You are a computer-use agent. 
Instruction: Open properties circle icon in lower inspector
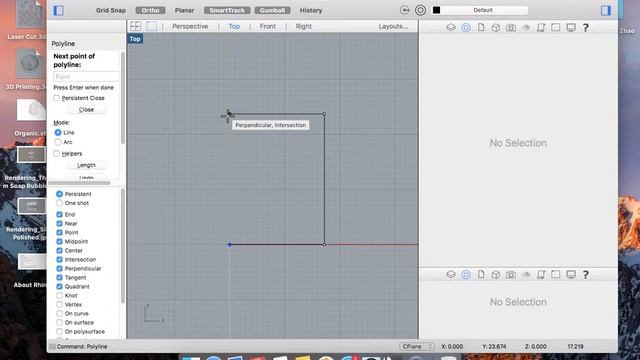(x=466, y=274)
